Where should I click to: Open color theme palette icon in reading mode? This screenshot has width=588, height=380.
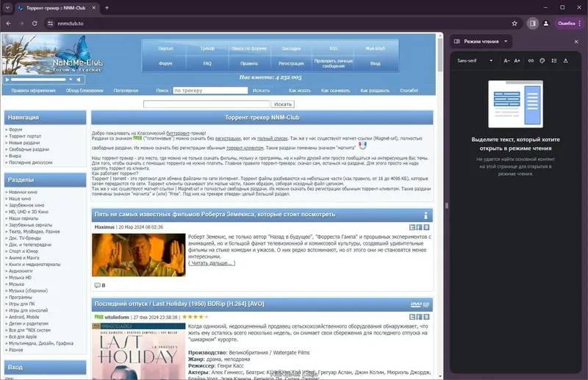pos(542,61)
